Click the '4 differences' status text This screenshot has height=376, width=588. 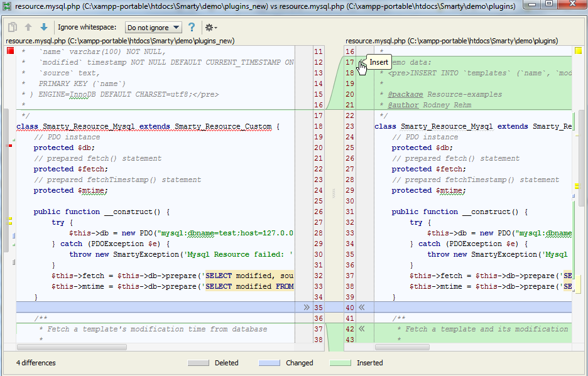36,363
